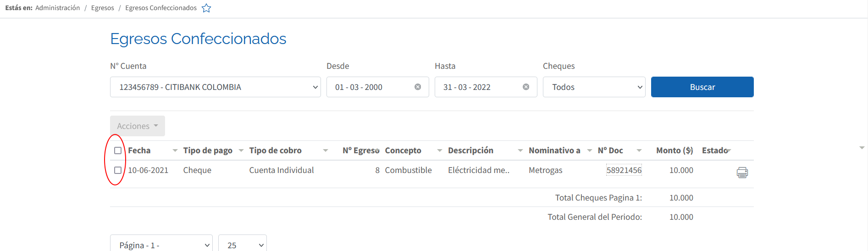Open the Acciones menu
The width and height of the screenshot is (868, 251).
[138, 126]
